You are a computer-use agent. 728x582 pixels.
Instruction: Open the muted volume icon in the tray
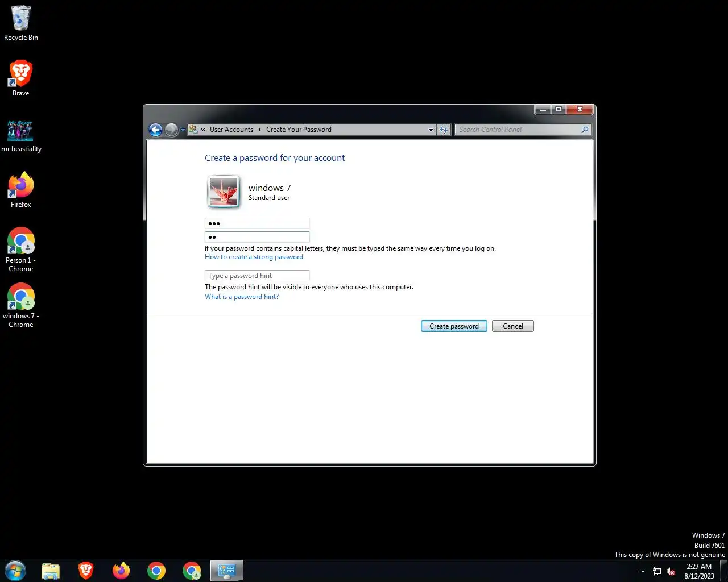coord(671,571)
